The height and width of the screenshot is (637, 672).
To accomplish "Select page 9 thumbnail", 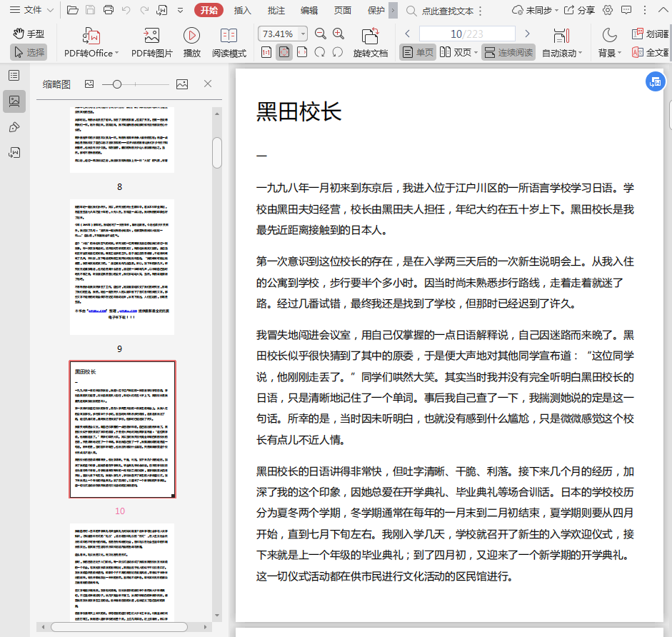I will click(x=122, y=267).
